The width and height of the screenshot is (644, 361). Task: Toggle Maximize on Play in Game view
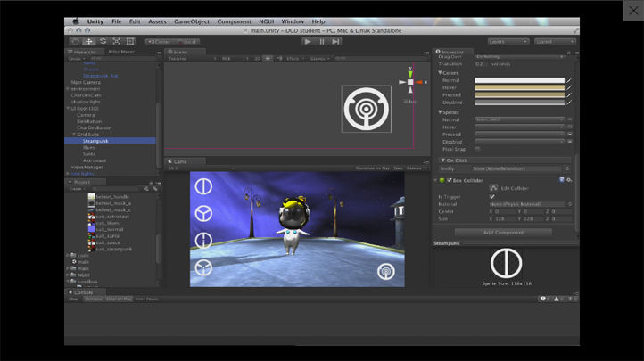pos(373,168)
